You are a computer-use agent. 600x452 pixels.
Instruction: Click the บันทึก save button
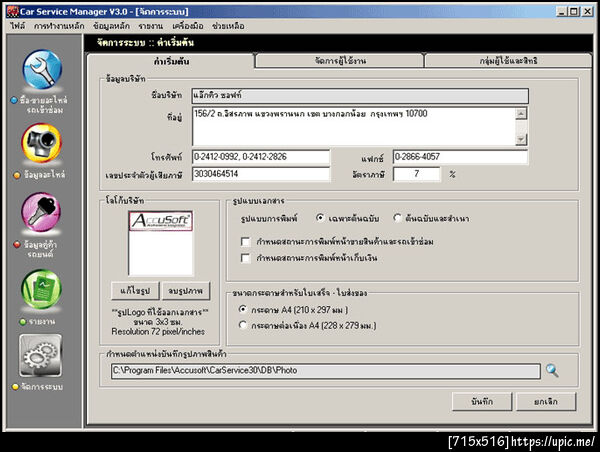point(482,401)
